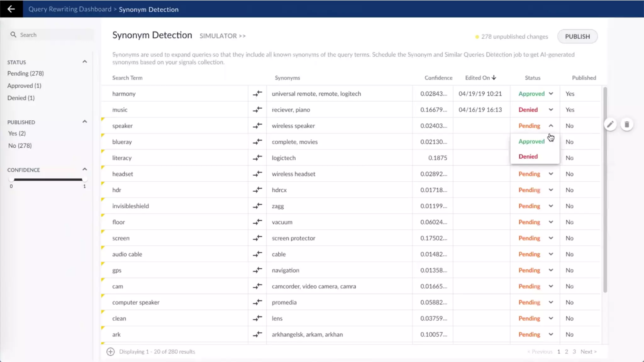This screenshot has height=362, width=644.
Task: Open the SIMULATOR link
Action: point(222,36)
